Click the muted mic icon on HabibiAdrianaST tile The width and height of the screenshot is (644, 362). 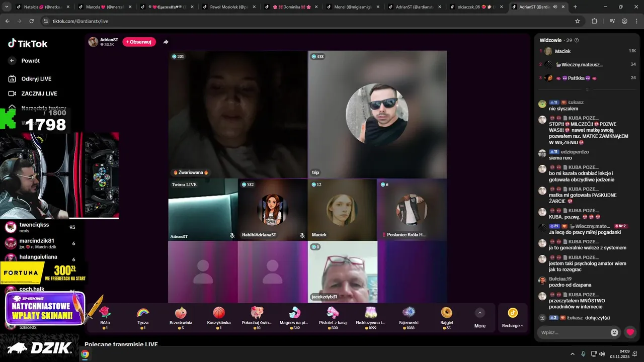pyautogui.click(x=302, y=235)
